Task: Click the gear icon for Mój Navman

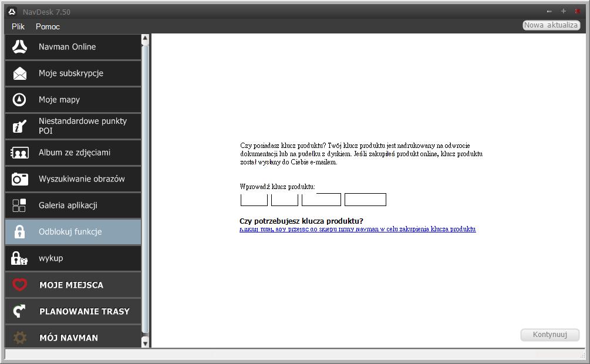Action: pyautogui.click(x=19, y=338)
